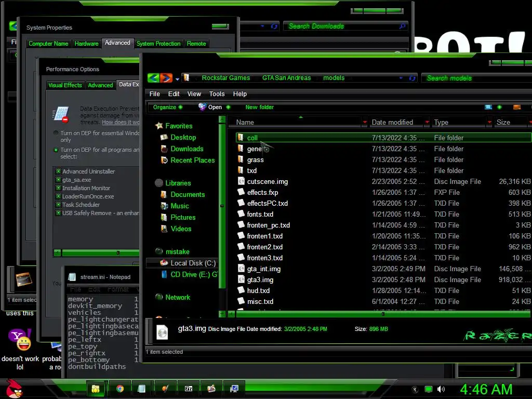Click the New folder button

coord(260,107)
